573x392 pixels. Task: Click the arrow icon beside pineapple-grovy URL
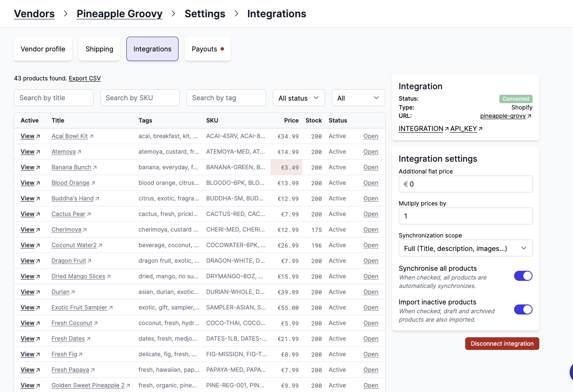click(x=528, y=116)
